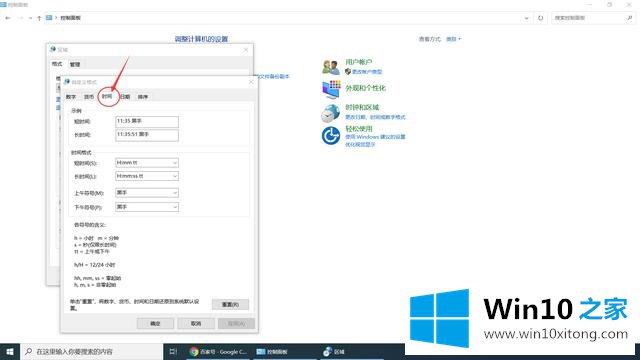Open the 外观和个性化 monitor icon

pos(331,89)
